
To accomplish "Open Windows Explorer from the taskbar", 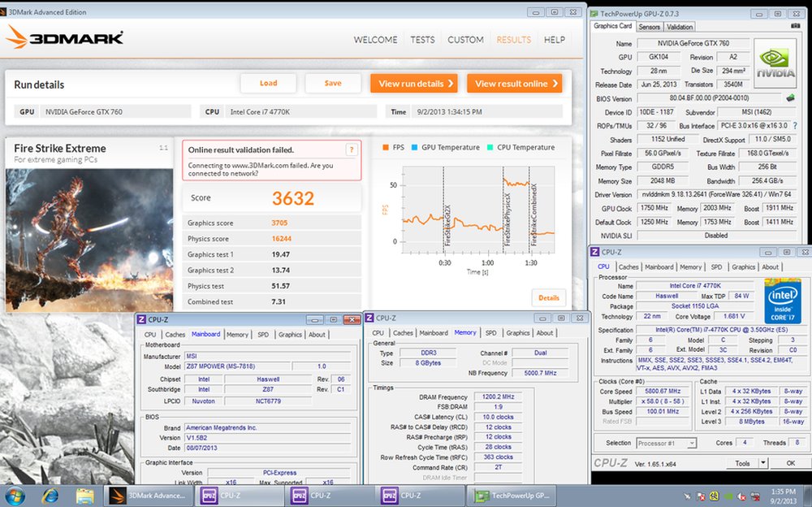I will 85,496.
